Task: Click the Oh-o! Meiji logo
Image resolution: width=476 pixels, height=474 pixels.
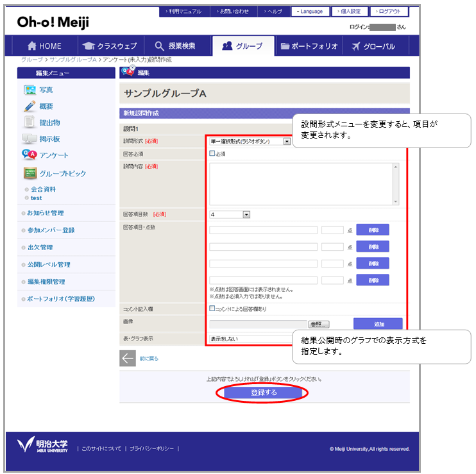Action: [x=53, y=22]
